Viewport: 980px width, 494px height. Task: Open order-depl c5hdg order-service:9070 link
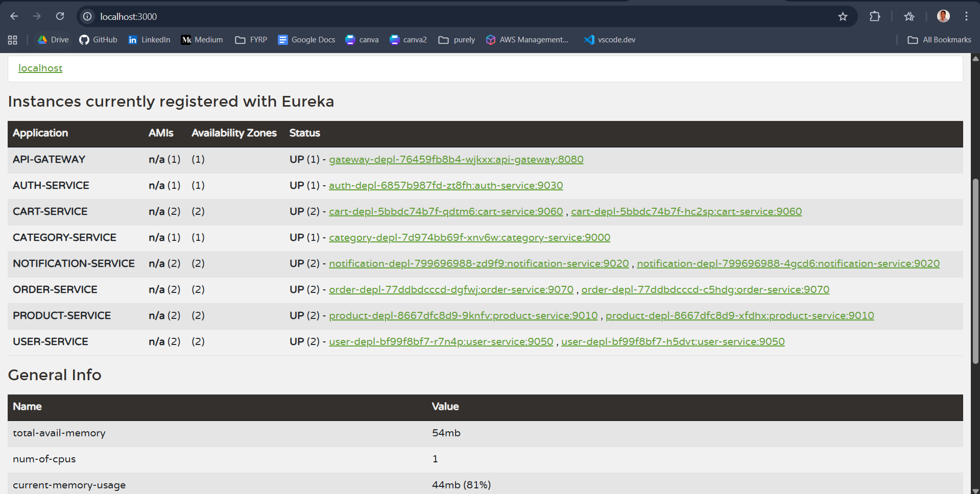pyautogui.click(x=705, y=290)
